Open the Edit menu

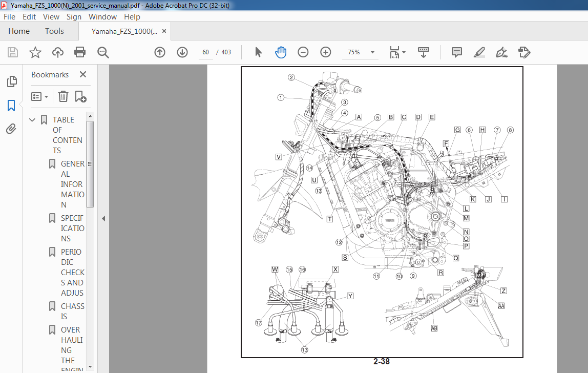(x=29, y=17)
